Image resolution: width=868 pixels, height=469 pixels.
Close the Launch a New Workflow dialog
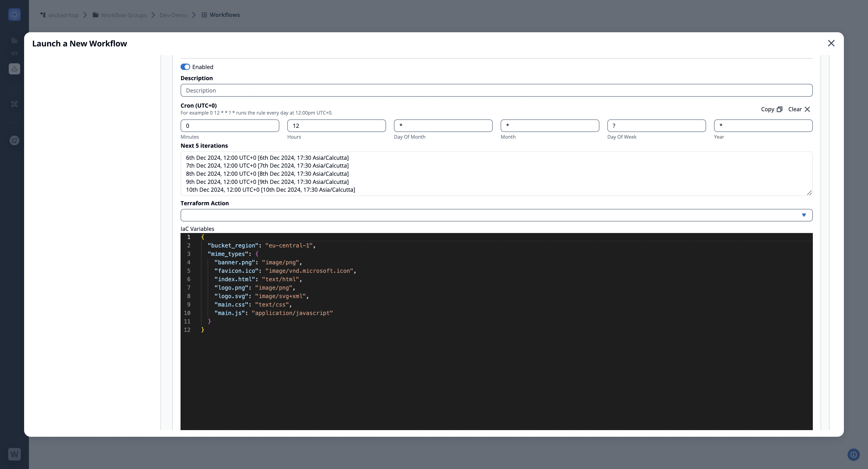[x=831, y=43]
